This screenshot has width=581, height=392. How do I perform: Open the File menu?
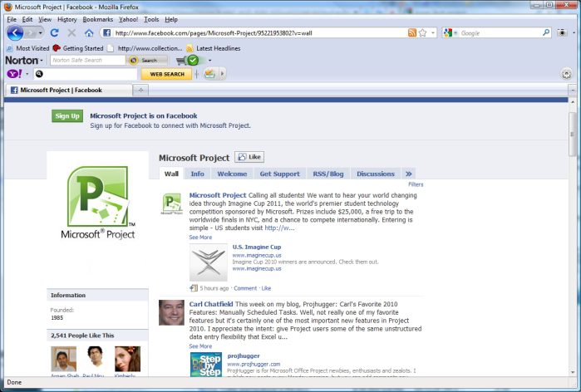(x=12, y=19)
